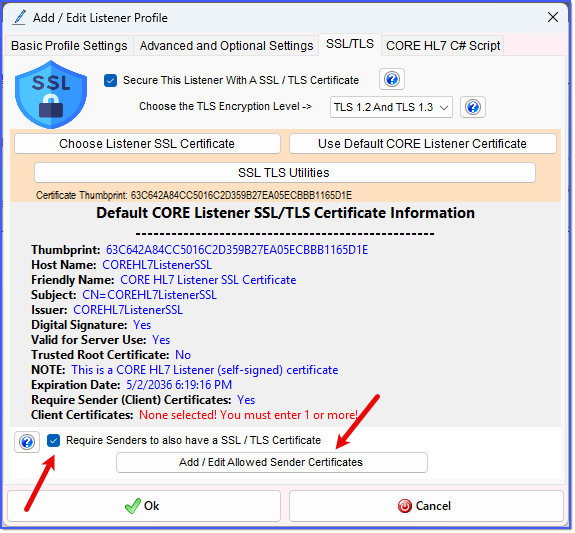The image size is (575, 533).
Task: Click the help icon beside Require Senders checkbox
Action: pyautogui.click(x=27, y=442)
